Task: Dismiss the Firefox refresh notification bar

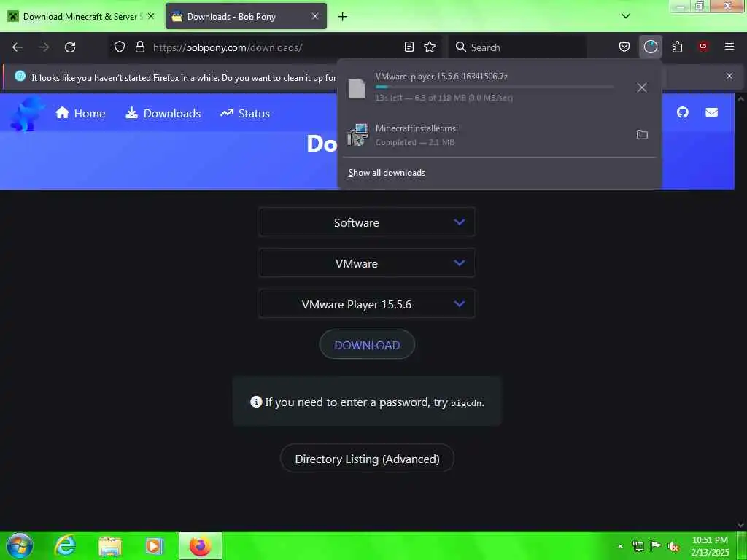Action: click(729, 76)
